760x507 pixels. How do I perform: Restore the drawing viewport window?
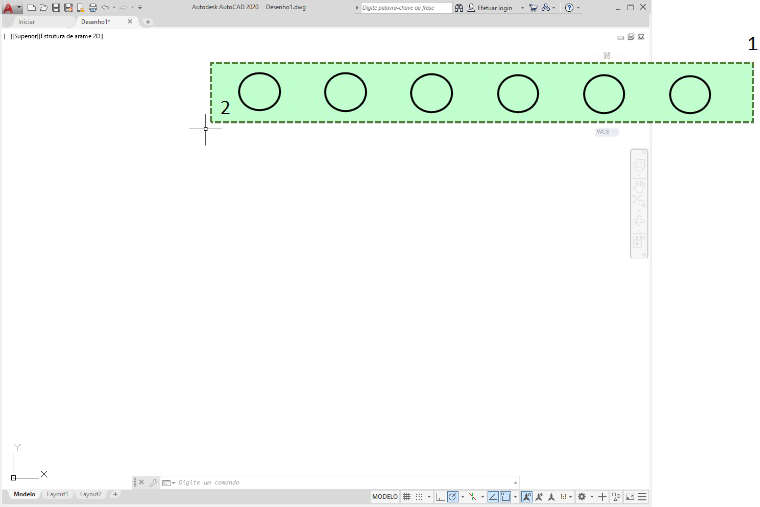(x=631, y=37)
